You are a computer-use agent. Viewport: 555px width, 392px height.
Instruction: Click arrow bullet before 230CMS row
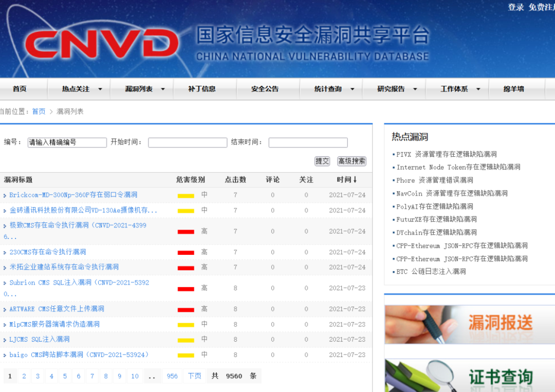5,253
